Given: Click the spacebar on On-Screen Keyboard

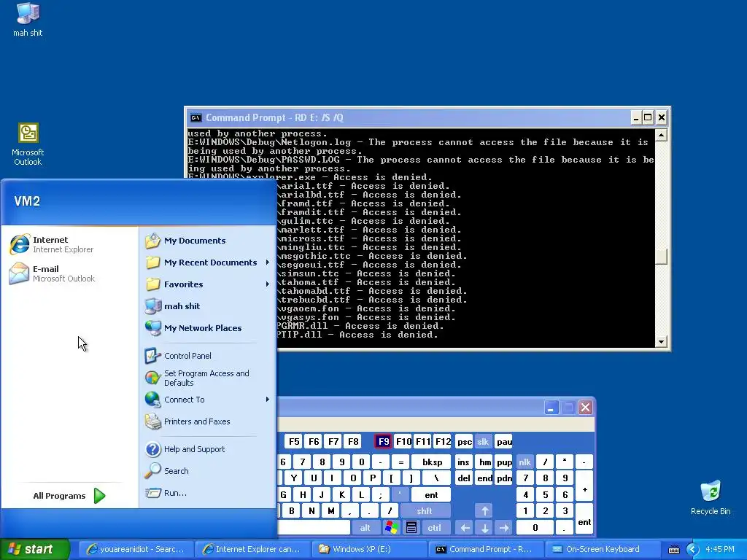Looking at the screenshot, I should point(314,527).
